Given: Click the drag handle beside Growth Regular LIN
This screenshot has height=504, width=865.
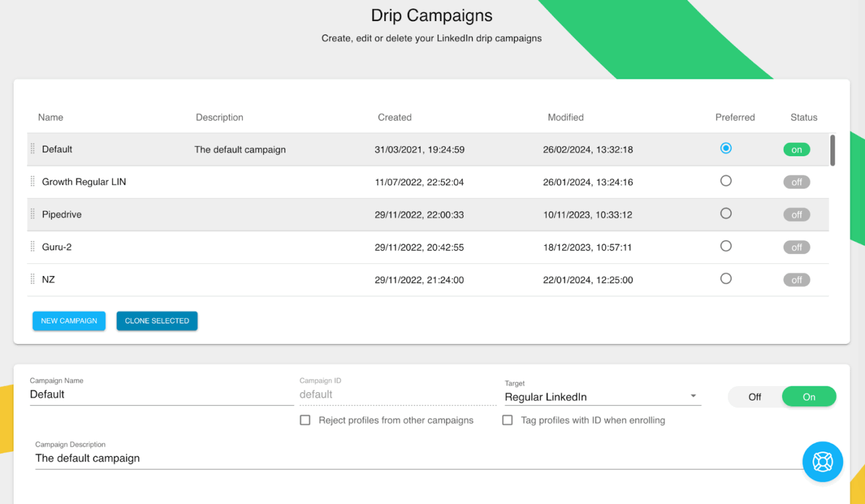Looking at the screenshot, I should pos(32,182).
